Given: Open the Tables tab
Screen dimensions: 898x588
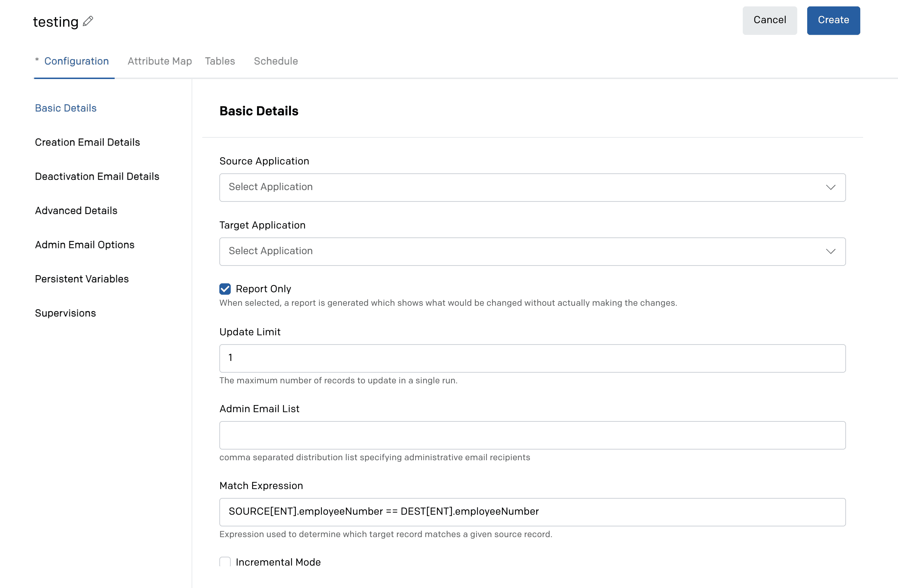Looking at the screenshot, I should [220, 61].
